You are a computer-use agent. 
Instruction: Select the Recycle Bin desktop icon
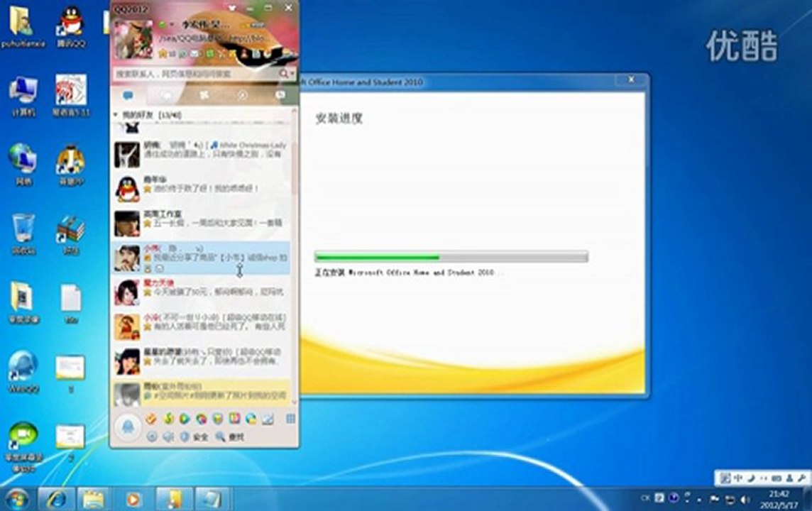(23, 234)
